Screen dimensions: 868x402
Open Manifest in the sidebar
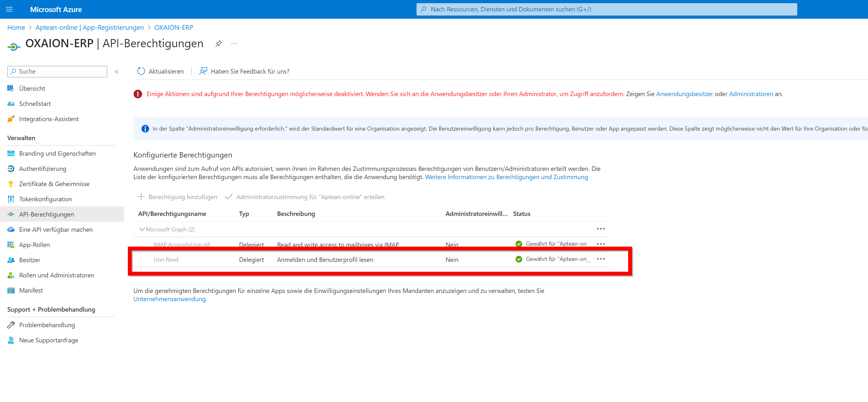pos(31,290)
